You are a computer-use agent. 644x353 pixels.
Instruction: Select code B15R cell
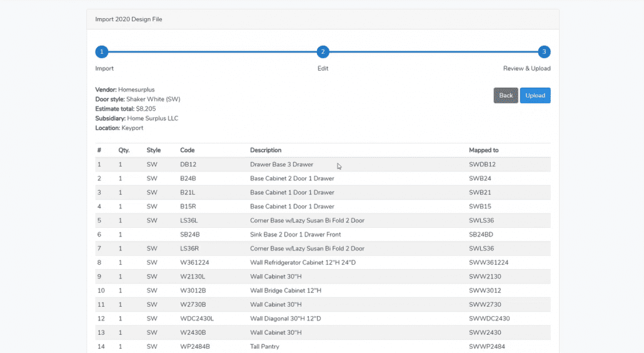[x=188, y=207]
